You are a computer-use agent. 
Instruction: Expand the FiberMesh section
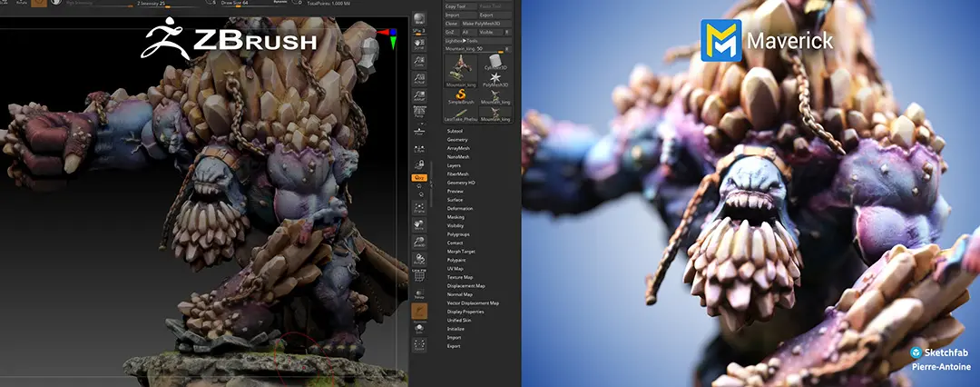(458, 174)
